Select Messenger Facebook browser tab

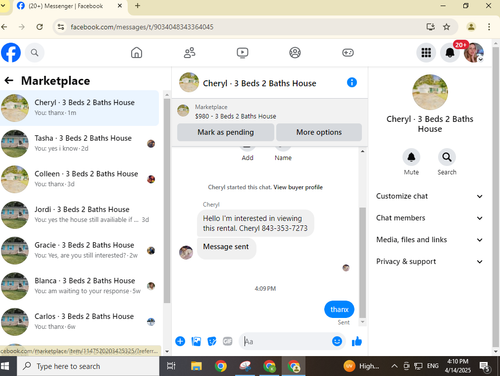click(70, 6)
